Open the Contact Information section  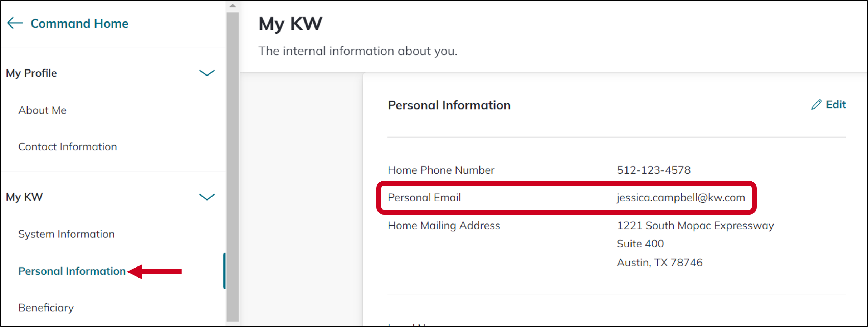(67, 146)
